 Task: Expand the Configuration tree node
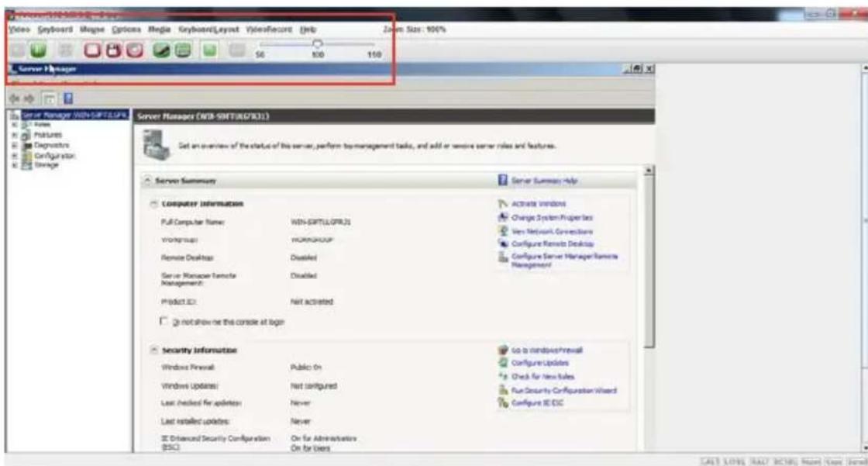[15, 156]
